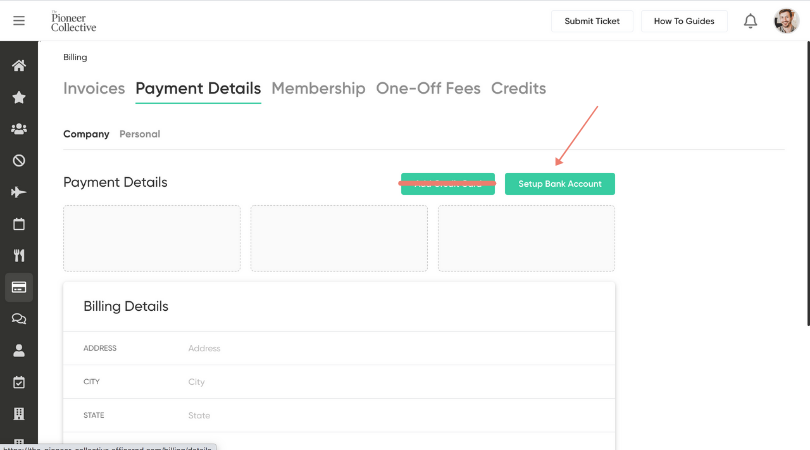Click the Submit Ticket button
The width and height of the screenshot is (810, 450).
click(x=592, y=21)
